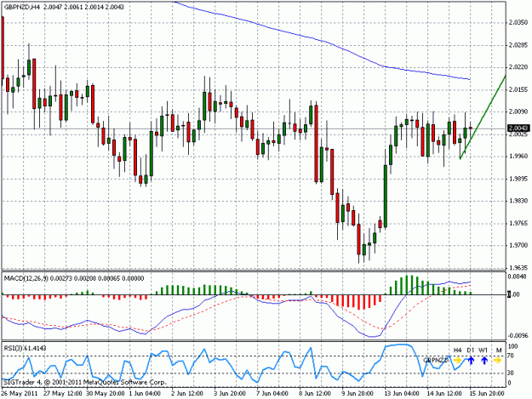Click the 1.9960 price scale value

pyautogui.click(x=518, y=157)
